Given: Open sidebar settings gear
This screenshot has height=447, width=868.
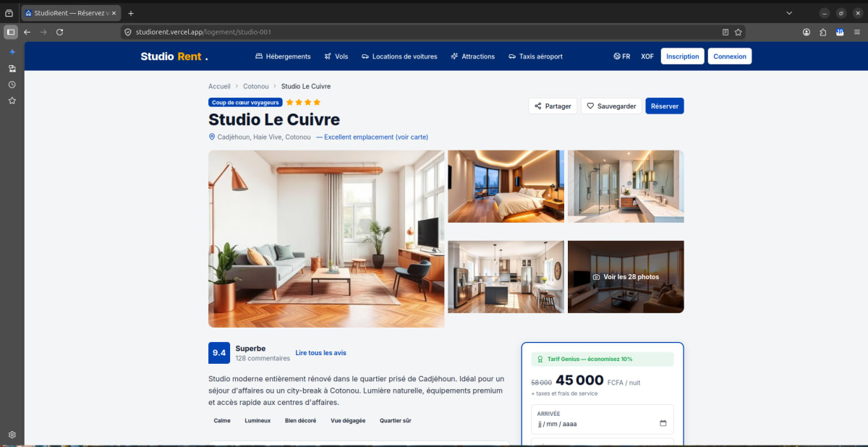Looking at the screenshot, I should (12, 435).
